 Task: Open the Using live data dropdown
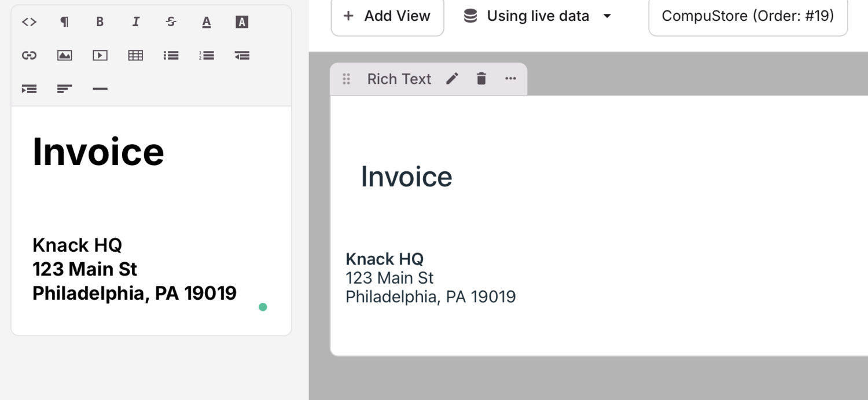click(538, 16)
